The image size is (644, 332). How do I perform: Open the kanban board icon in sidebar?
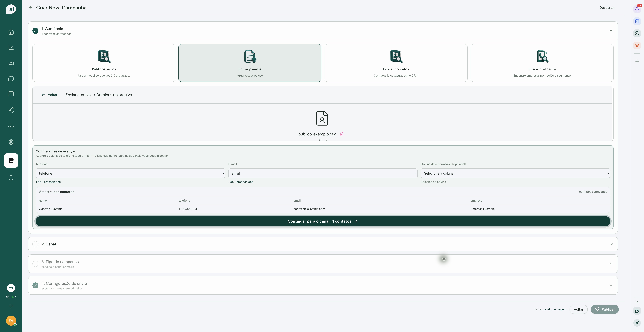click(11, 94)
